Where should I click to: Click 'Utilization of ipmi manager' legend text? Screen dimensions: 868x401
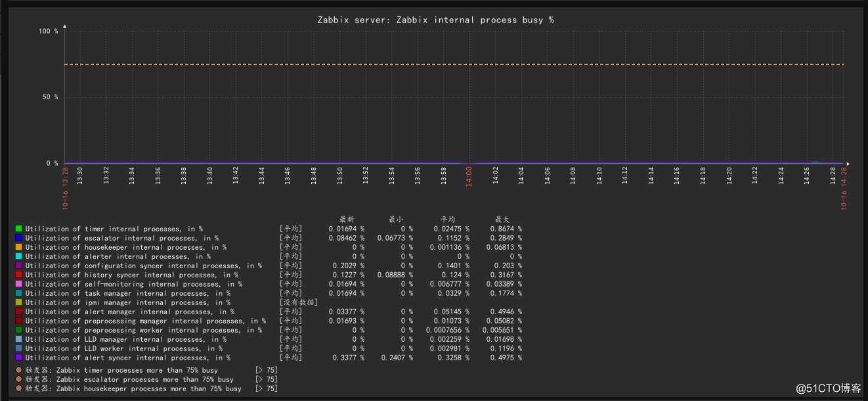point(128,302)
